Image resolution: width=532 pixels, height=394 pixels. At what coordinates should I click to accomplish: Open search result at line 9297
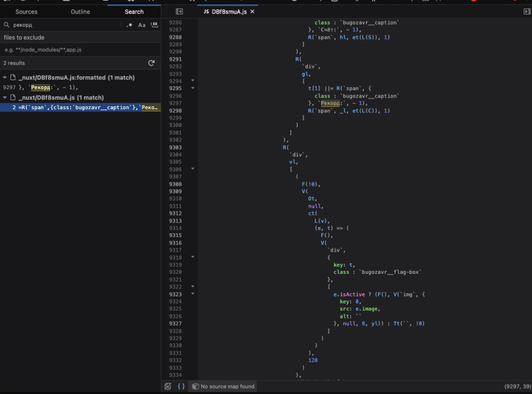pyautogui.click(x=80, y=87)
